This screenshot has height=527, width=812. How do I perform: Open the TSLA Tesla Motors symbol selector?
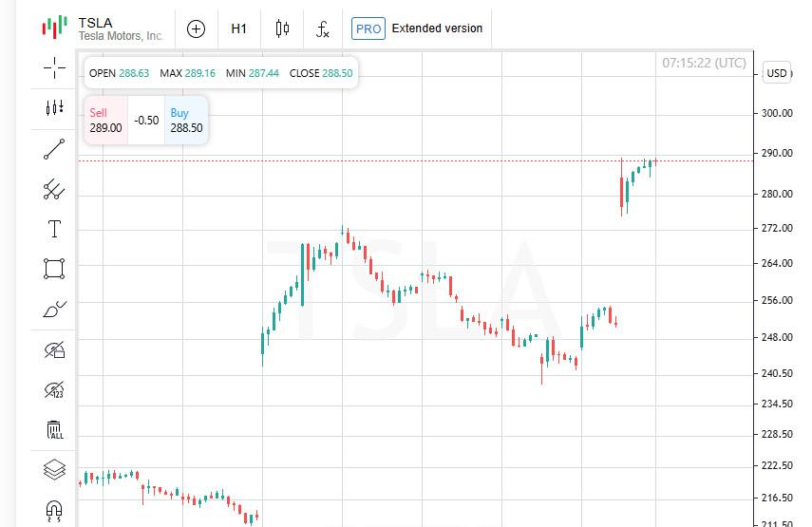tap(121, 29)
